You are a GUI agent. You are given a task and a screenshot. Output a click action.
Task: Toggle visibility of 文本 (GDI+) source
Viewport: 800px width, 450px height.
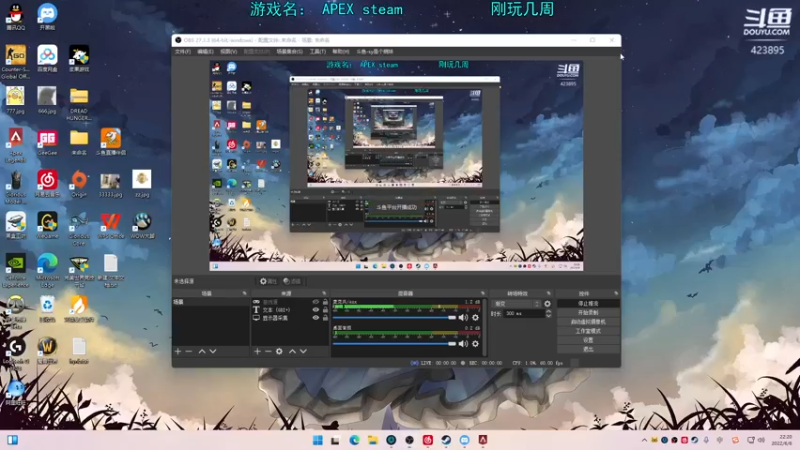click(316, 310)
